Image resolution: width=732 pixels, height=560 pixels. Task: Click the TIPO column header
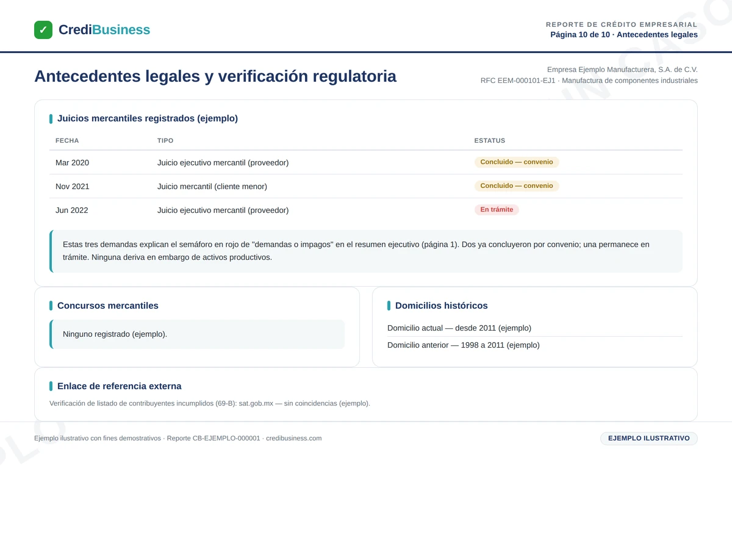(165, 141)
